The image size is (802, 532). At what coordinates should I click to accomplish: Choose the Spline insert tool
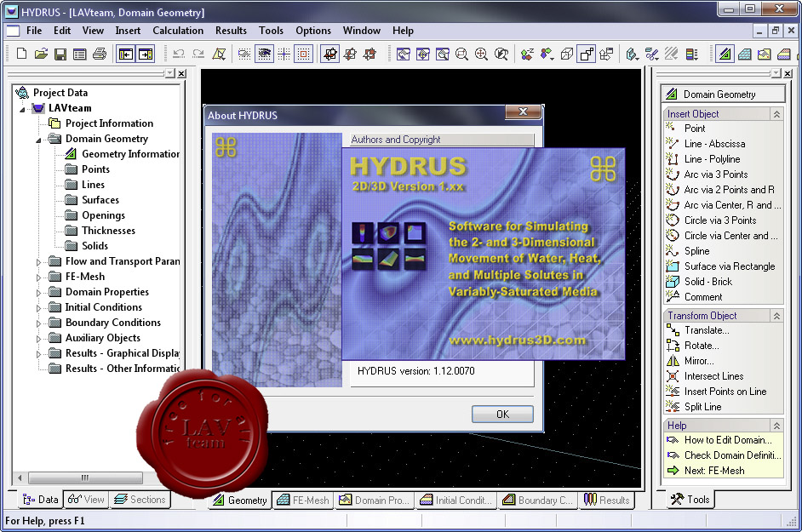pos(696,250)
